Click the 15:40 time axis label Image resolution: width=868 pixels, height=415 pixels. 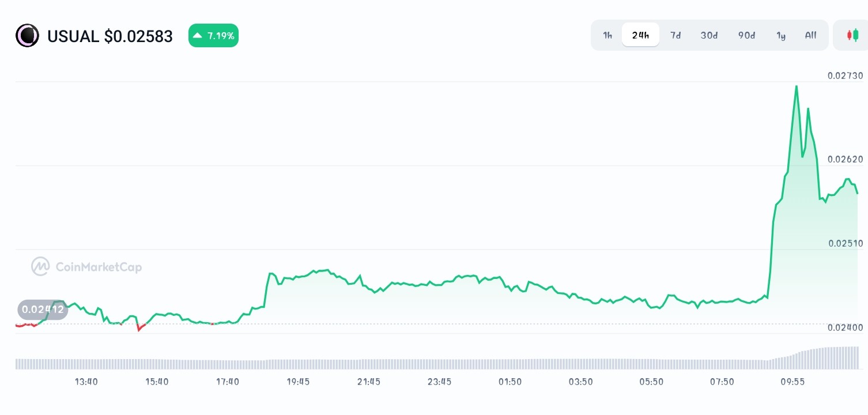coord(157,382)
